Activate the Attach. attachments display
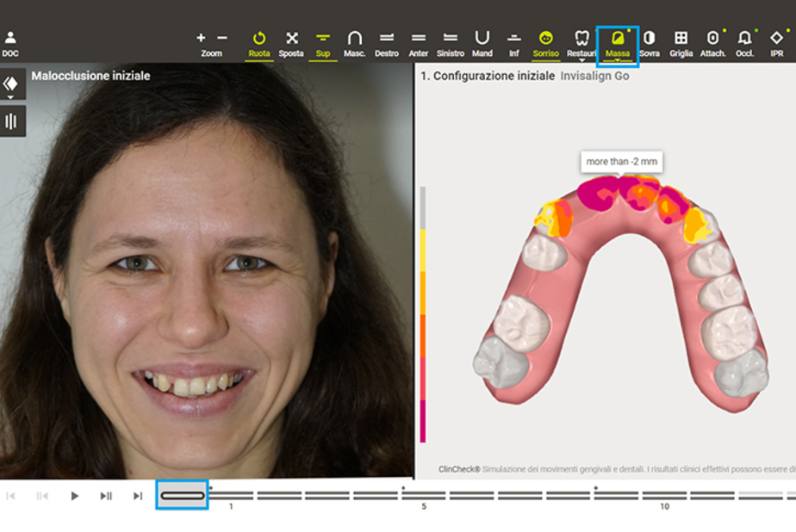Screen dimensions: 796x532 click(x=712, y=39)
